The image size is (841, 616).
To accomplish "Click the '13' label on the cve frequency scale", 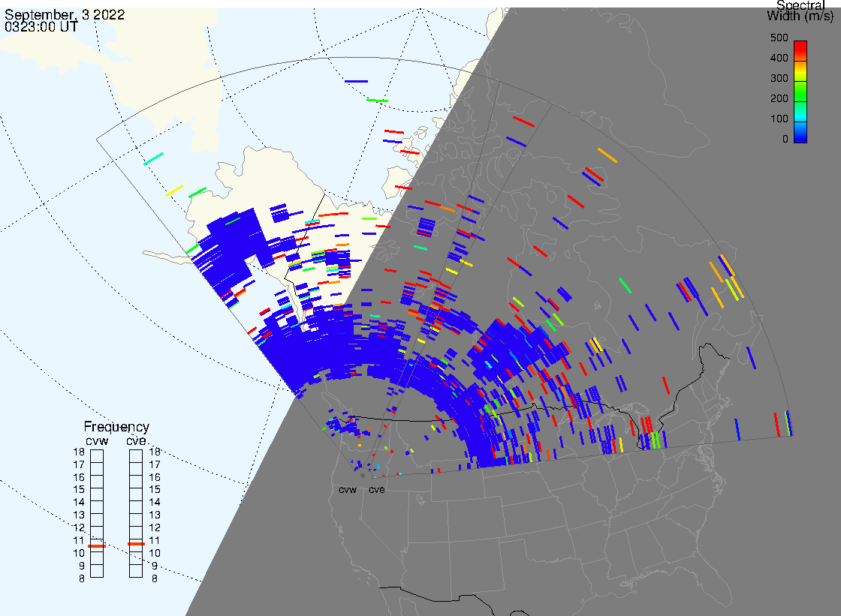I will tap(155, 515).
